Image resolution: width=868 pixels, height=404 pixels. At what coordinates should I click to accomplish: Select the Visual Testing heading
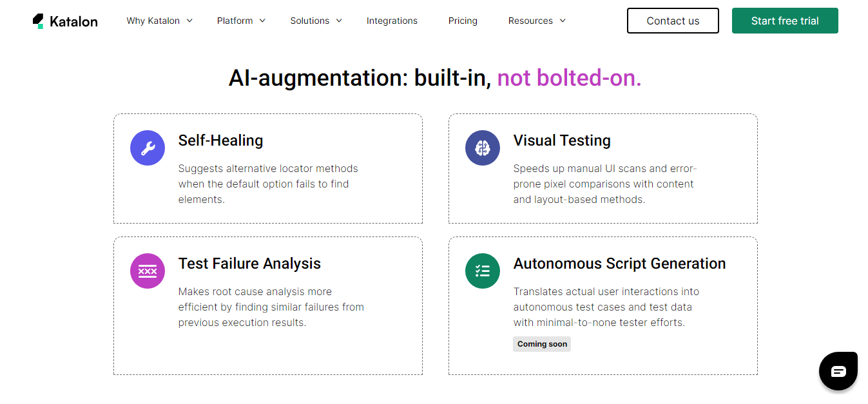562,140
